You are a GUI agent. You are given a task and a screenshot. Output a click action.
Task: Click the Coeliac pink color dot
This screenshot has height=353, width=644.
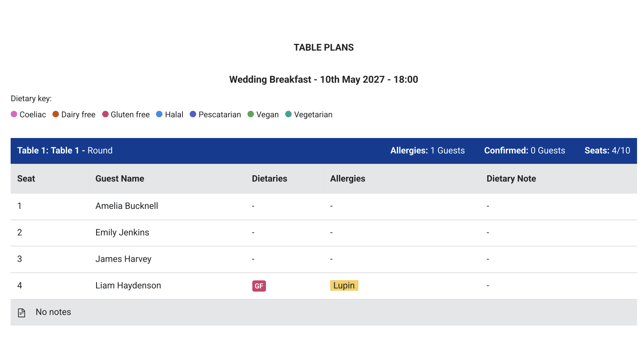14,114
